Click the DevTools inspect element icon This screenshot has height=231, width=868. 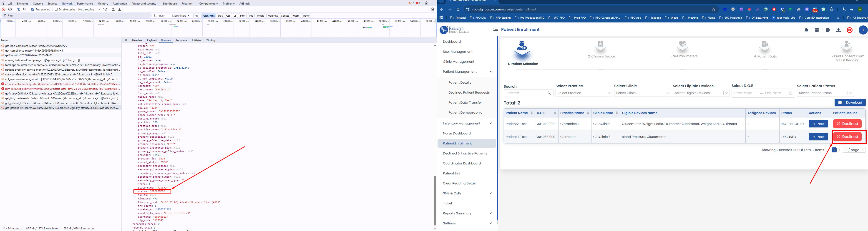(x=4, y=3)
